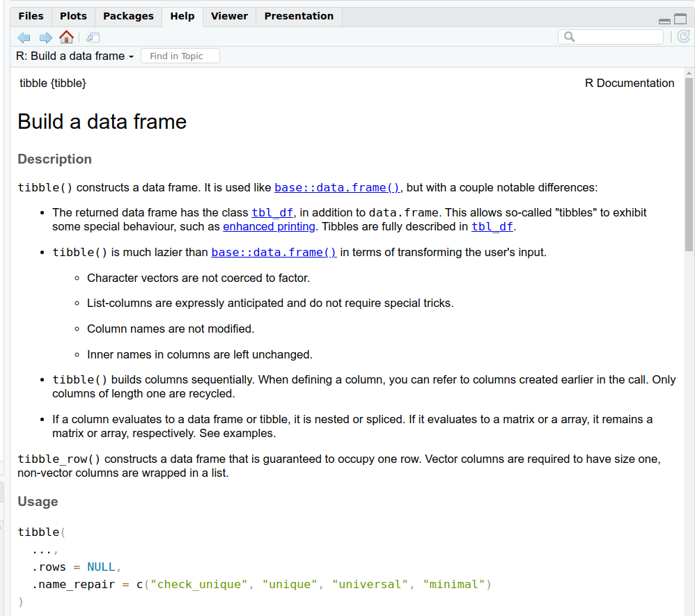Open the tbl_df link after 'has the class'
The image size is (695, 616).
point(272,212)
